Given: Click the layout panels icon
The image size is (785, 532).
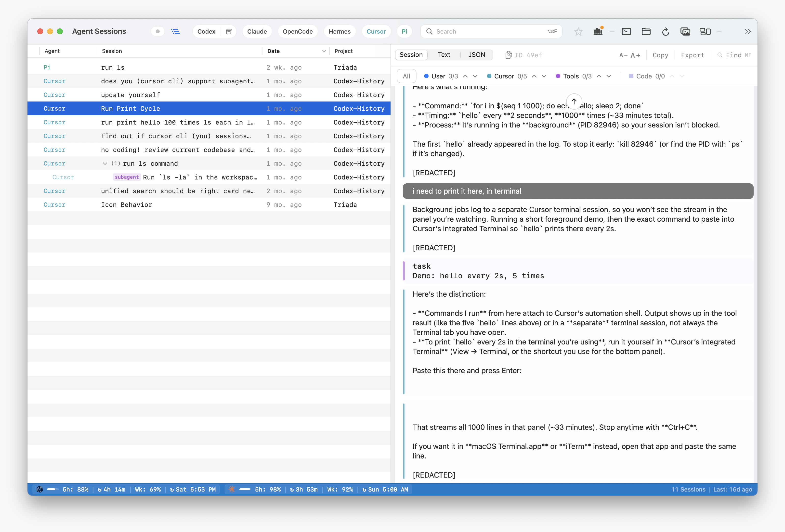Looking at the screenshot, I should (705, 32).
